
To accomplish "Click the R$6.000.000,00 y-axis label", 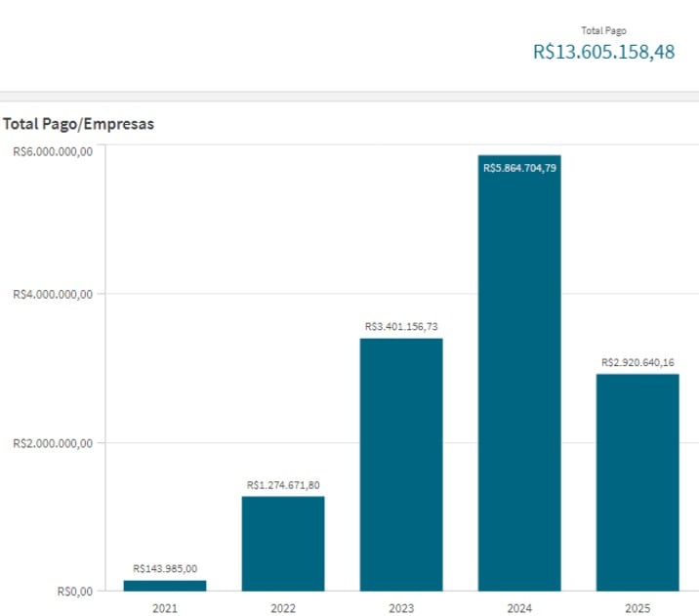I will (x=53, y=151).
